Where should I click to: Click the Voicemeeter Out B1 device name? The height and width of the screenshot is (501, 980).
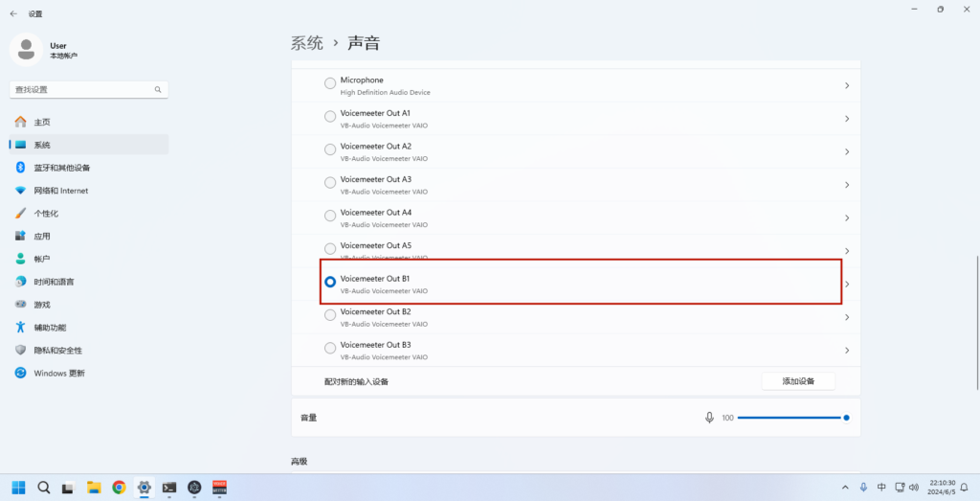(375, 279)
